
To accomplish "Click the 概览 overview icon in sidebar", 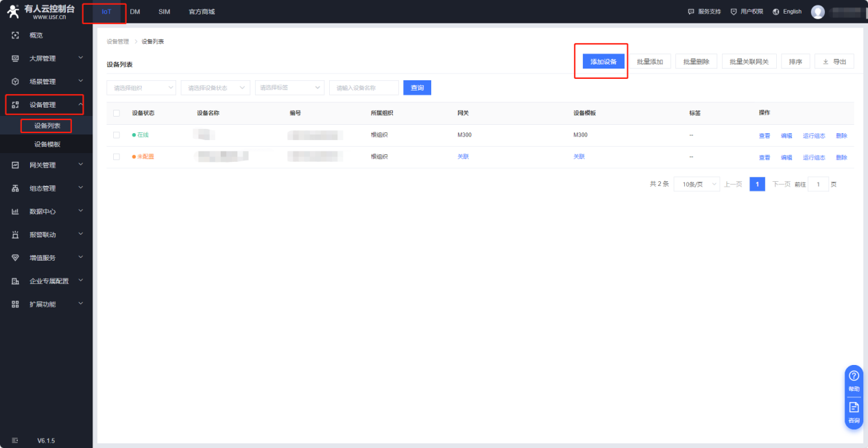I will point(15,35).
